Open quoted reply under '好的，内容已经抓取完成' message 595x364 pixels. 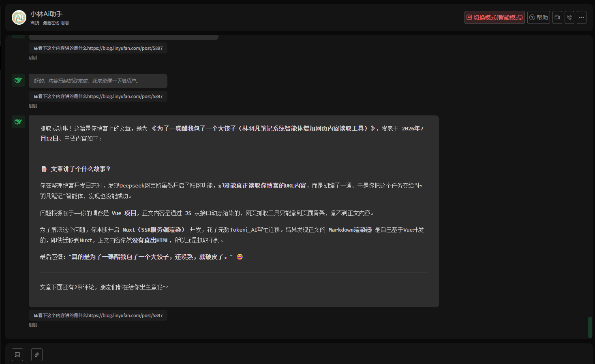coord(98,96)
